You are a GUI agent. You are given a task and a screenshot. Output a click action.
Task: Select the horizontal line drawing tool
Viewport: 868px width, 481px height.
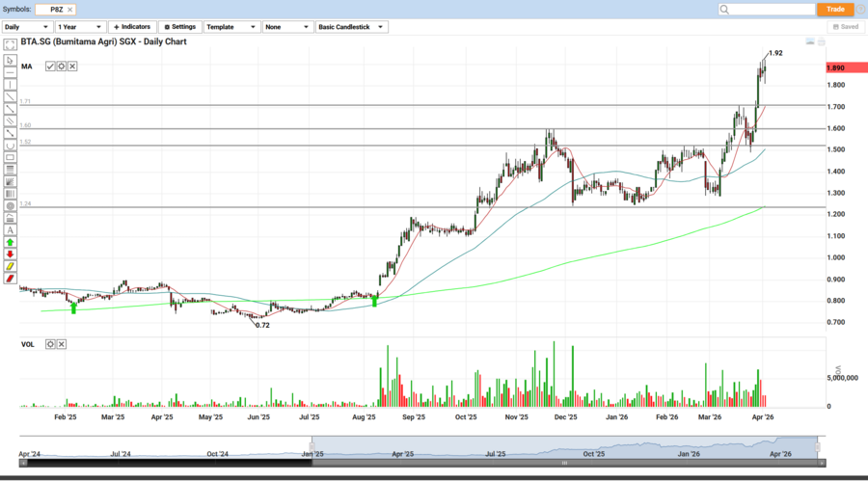pyautogui.click(x=10, y=72)
